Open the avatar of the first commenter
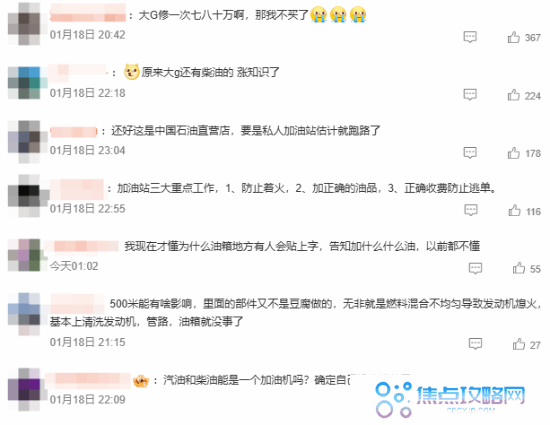This screenshot has width=550, height=425. point(24,24)
